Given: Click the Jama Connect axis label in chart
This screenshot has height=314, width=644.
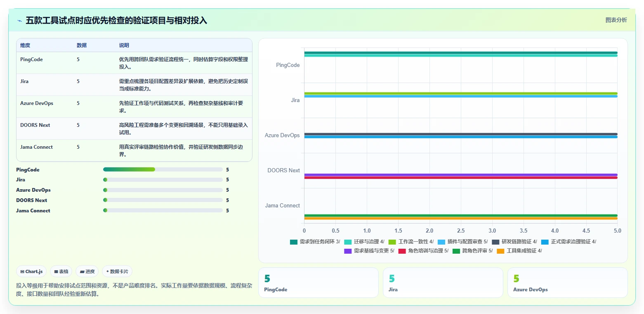Looking at the screenshot, I should [x=283, y=206].
